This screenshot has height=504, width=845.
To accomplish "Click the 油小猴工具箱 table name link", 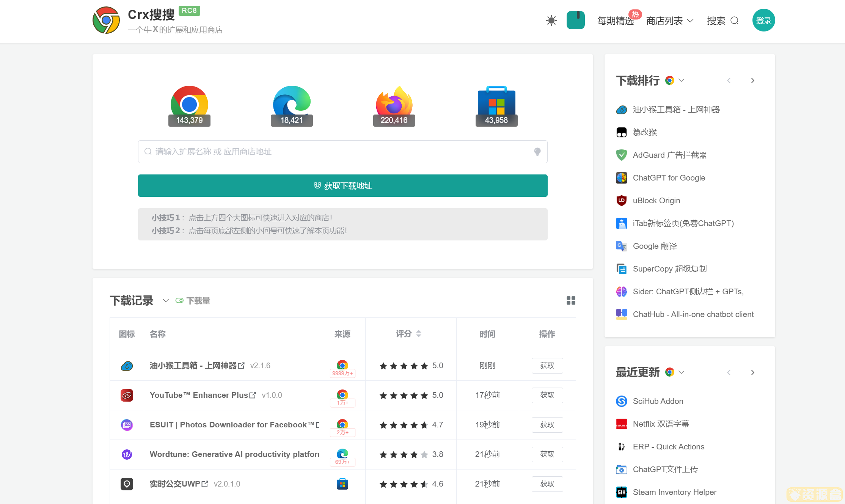I will click(x=193, y=366).
